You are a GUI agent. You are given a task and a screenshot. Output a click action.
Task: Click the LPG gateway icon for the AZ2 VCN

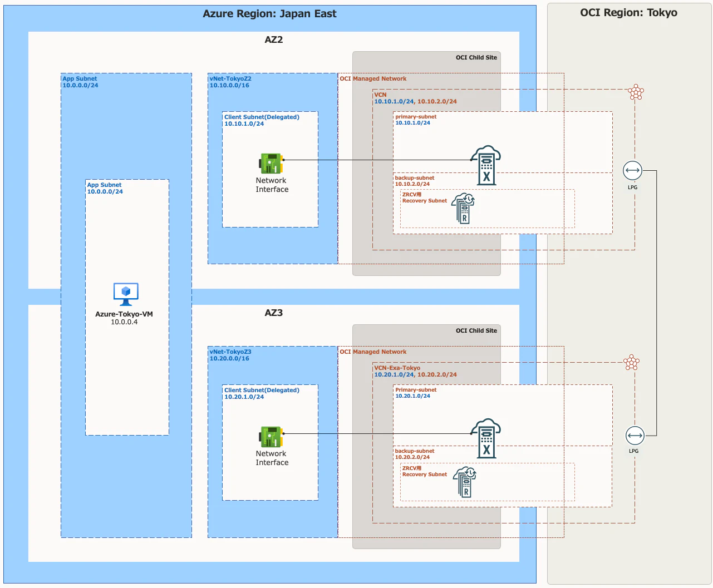click(633, 170)
